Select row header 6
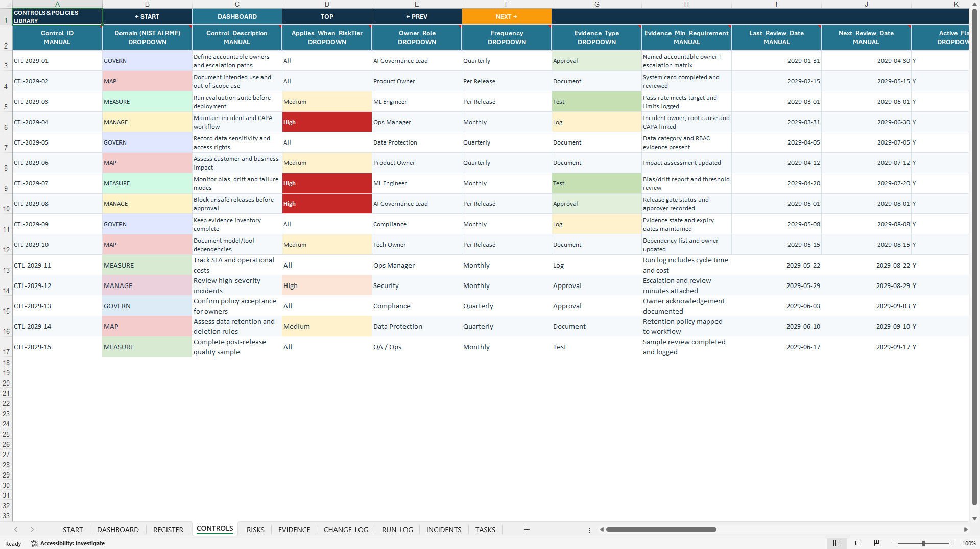 point(6,122)
